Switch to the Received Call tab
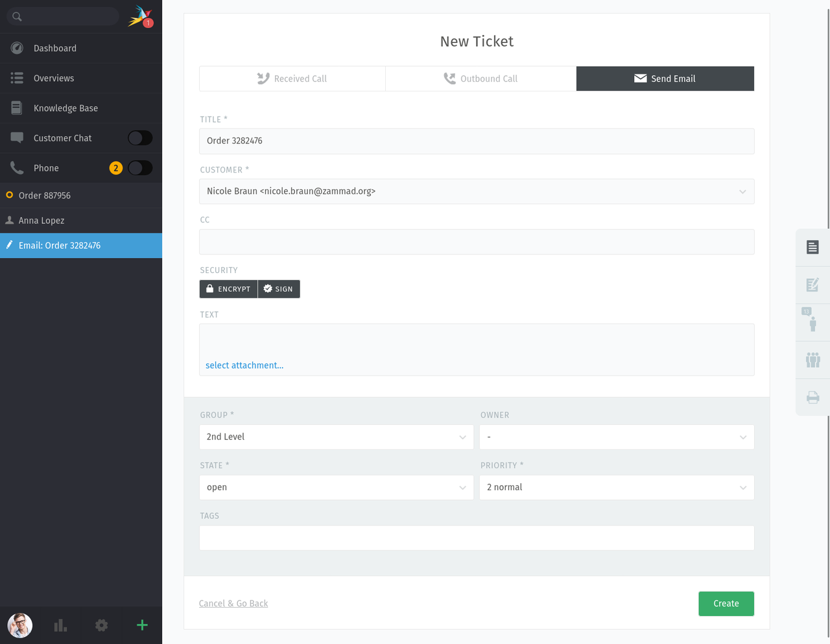This screenshot has height=644, width=830. [x=292, y=78]
